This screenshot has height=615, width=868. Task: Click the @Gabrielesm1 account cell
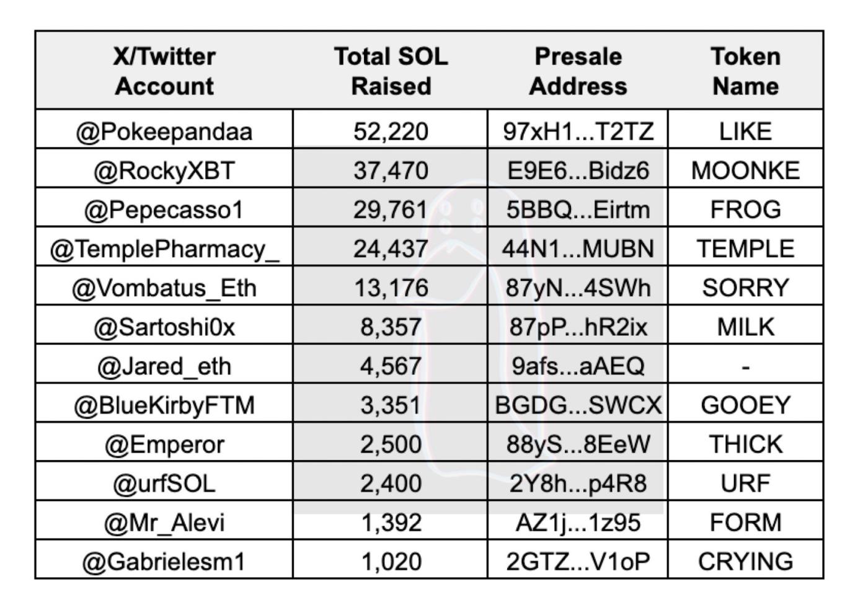tap(164, 561)
